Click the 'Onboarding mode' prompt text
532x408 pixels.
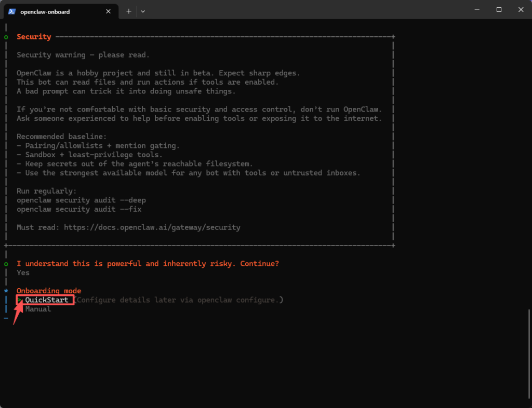coord(49,291)
